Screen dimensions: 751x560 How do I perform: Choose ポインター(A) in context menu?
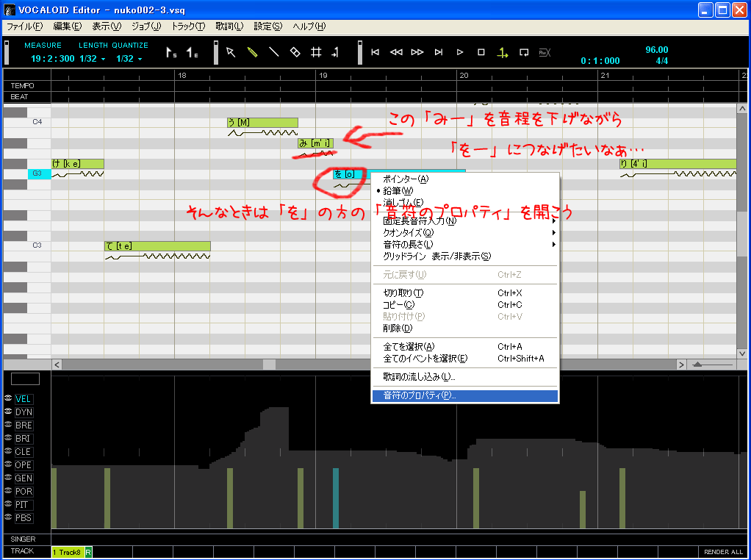pyautogui.click(x=464, y=179)
